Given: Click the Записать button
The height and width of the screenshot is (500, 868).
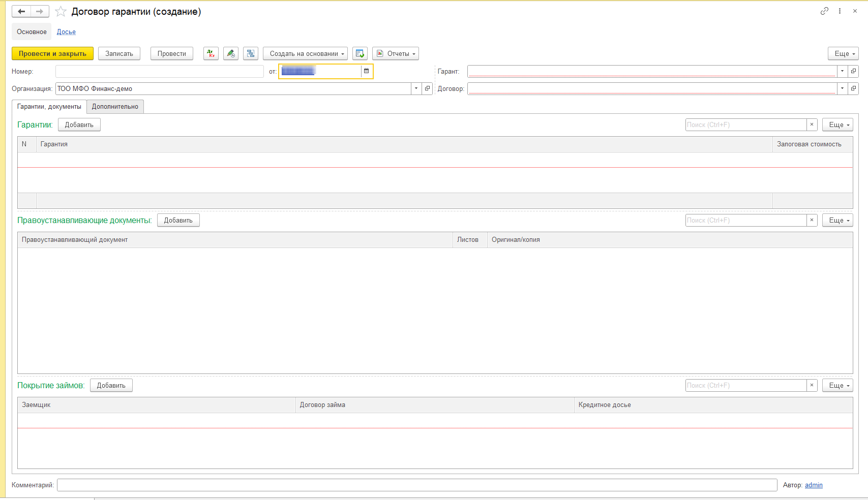Looking at the screenshot, I should pos(119,53).
